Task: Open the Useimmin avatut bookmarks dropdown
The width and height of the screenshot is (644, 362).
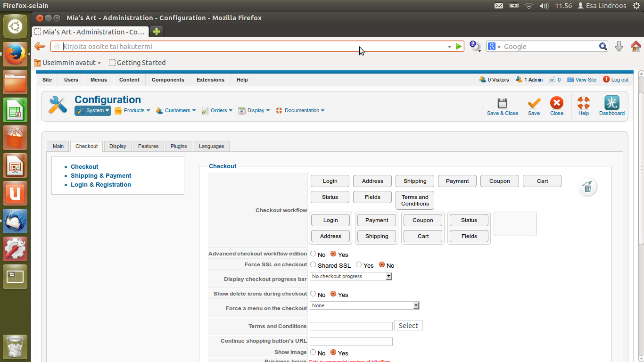Action: point(68,63)
